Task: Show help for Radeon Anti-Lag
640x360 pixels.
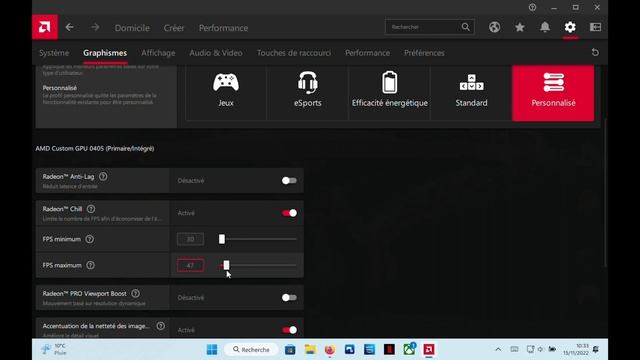Action: click(x=103, y=176)
